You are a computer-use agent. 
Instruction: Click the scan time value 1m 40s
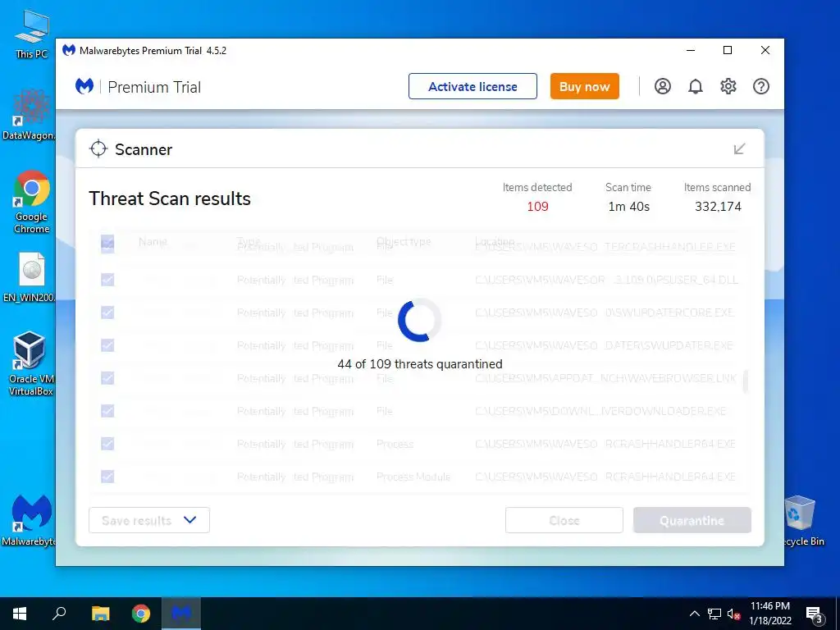(628, 206)
